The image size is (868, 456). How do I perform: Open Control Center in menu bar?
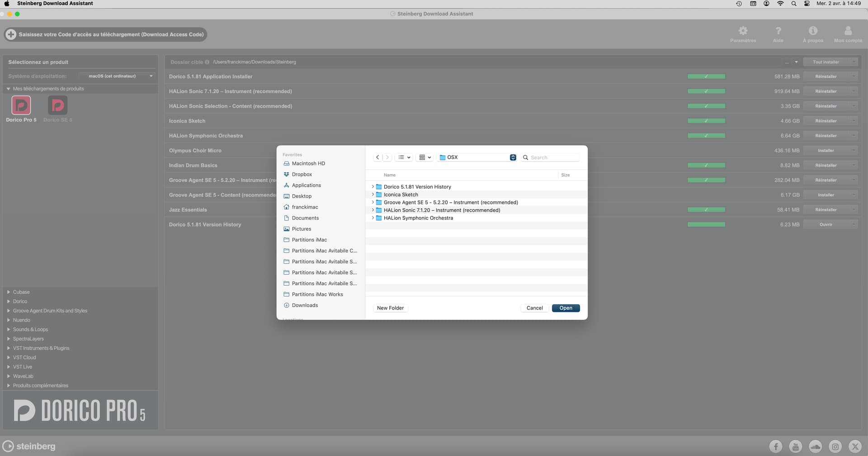[807, 3]
